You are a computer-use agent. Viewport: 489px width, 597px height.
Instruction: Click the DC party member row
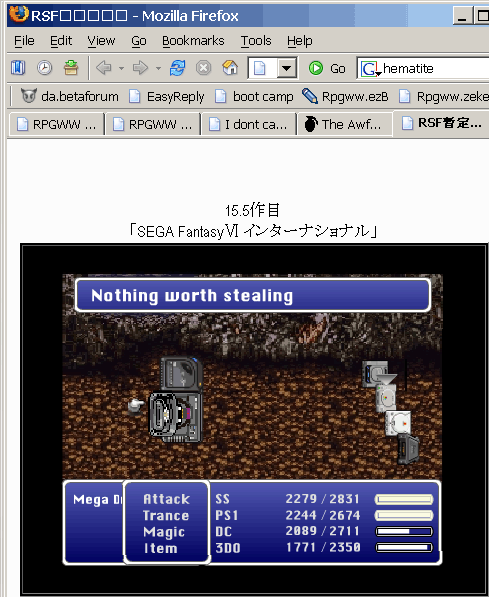[324, 532]
